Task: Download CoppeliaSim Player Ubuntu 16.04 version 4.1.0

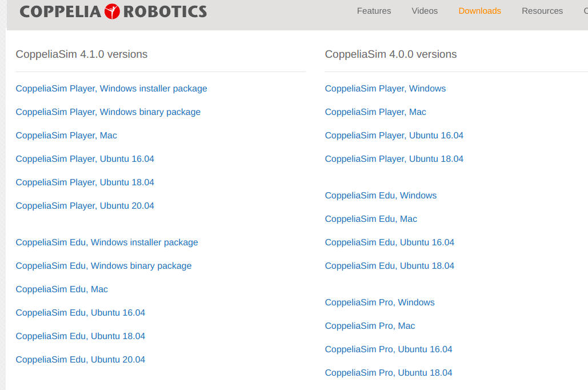Action: click(85, 159)
